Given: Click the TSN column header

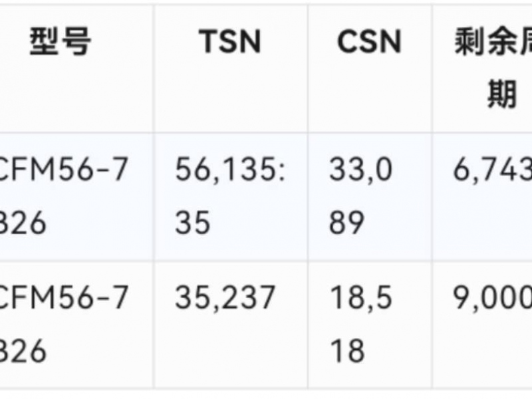Looking at the screenshot, I should [230, 41].
